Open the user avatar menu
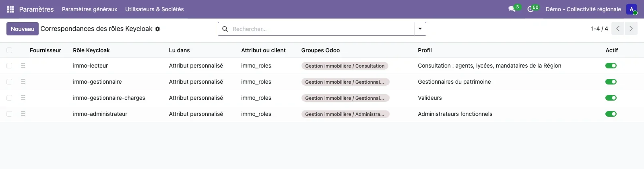 [x=632, y=9]
